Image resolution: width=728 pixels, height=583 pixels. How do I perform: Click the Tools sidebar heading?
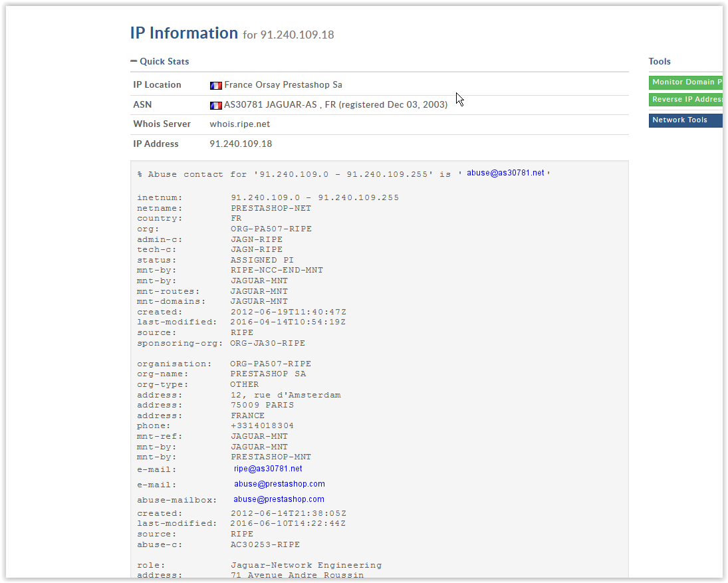point(660,61)
